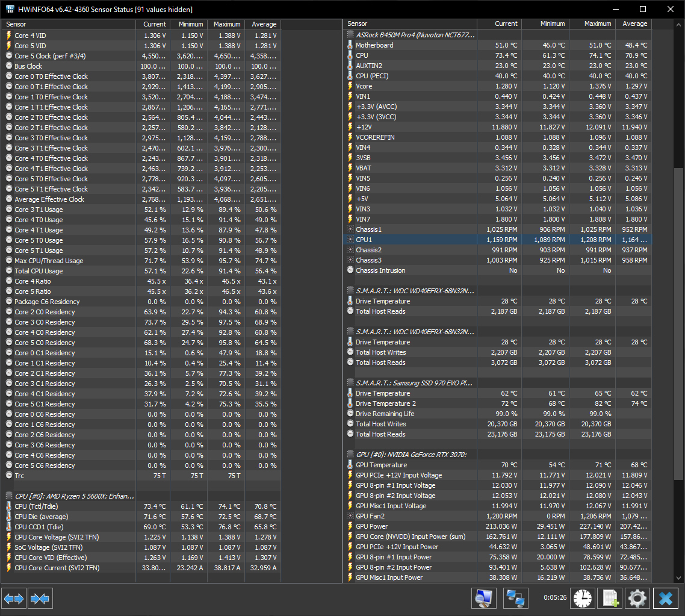Screen dimensions: 685x616
Task: Select the Max CPU/Thread Usage row
Action: coord(141,260)
